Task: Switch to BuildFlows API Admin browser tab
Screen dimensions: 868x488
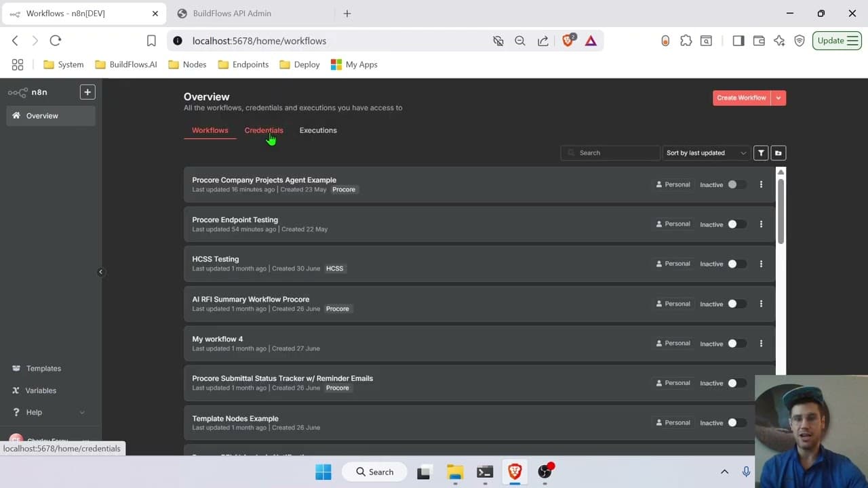Action: coord(251,14)
